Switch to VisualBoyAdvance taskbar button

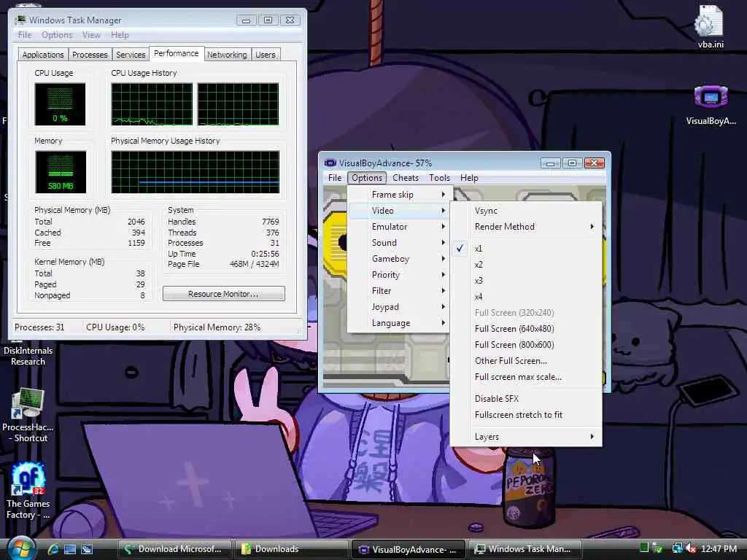pos(409,549)
